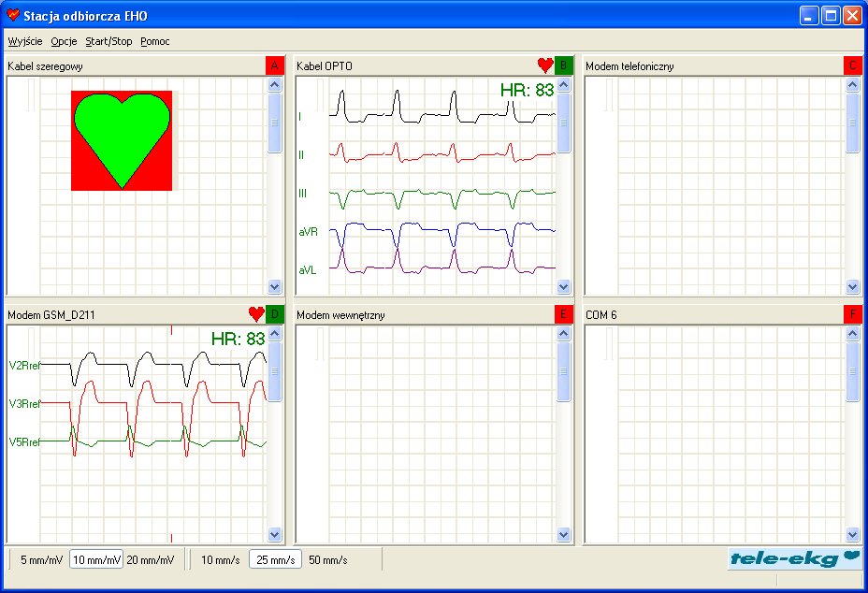Click scroll up arrow in Modem telefoniczny panel
868x593 pixels.
click(x=852, y=85)
